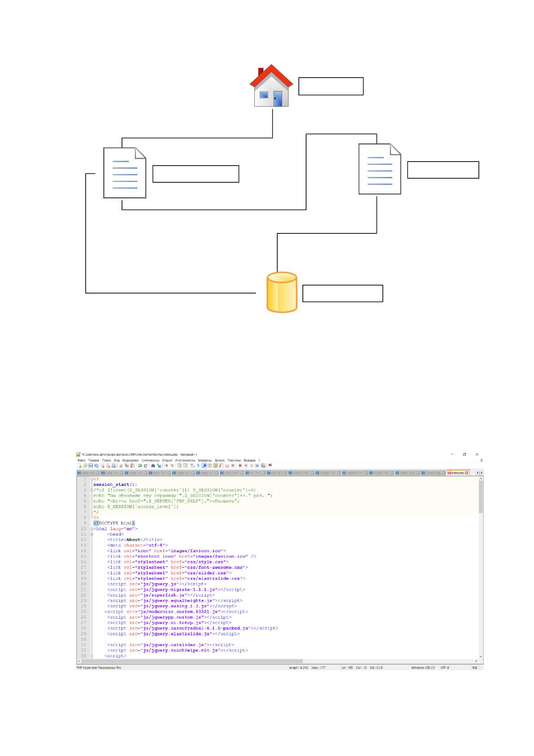Screen dimensions: 534x756
Task: Click the tab bar scroll-right arrow
Action: point(481,473)
